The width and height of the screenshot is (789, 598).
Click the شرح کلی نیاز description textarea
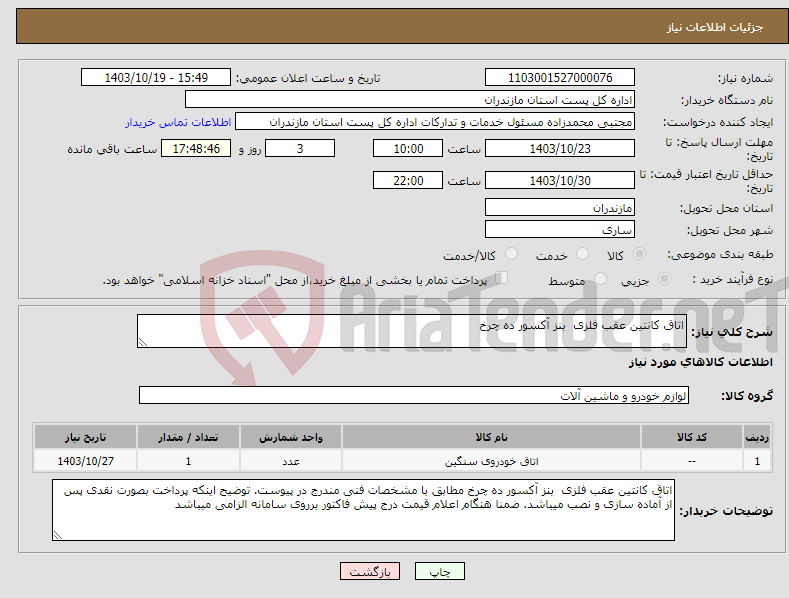point(412,331)
